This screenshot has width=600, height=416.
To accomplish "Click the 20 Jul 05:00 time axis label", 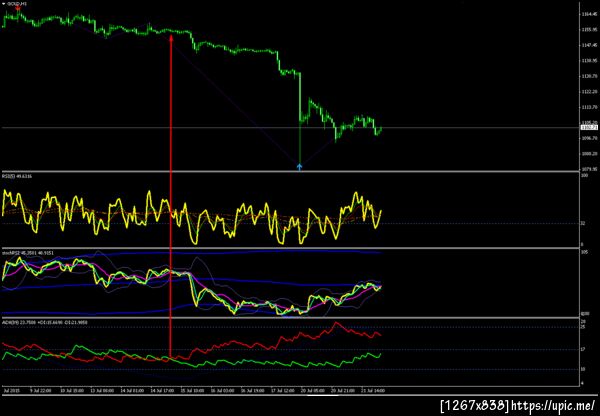I will (314, 391).
